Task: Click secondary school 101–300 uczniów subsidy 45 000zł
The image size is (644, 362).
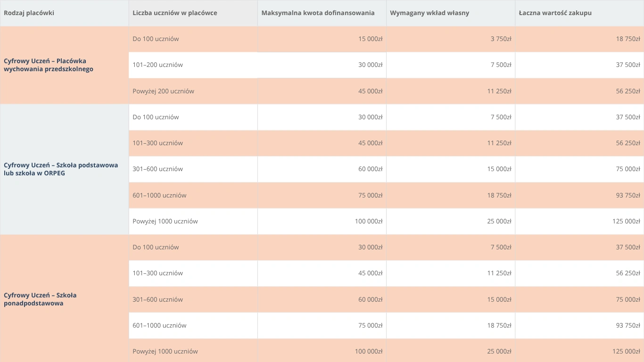Action: tap(322, 273)
